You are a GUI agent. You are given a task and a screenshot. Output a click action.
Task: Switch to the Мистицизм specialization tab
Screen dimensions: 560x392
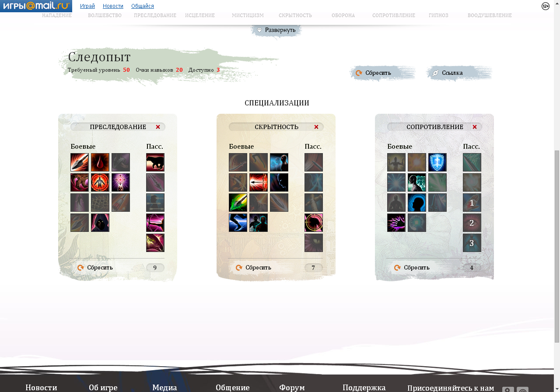(x=248, y=15)
